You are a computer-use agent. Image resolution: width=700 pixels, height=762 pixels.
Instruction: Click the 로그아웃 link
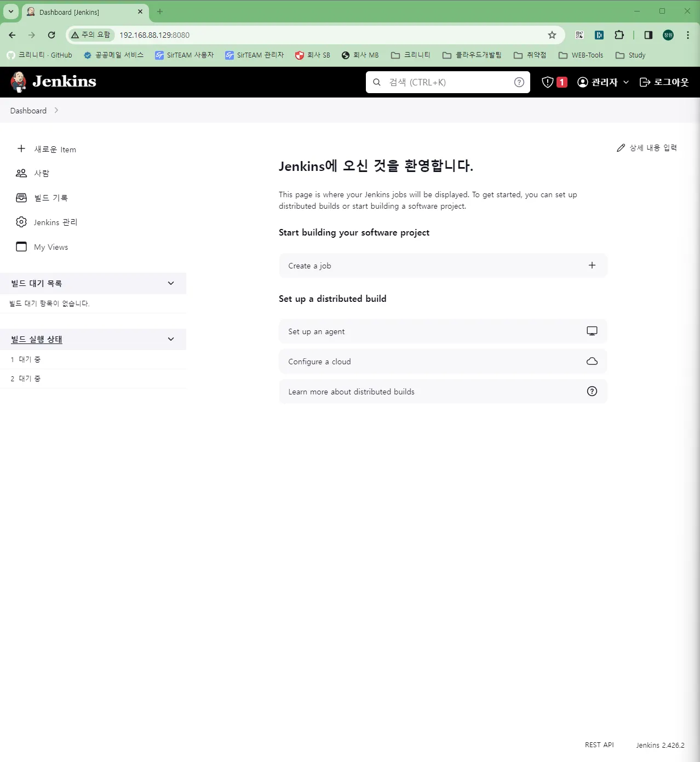click(664, 82)
